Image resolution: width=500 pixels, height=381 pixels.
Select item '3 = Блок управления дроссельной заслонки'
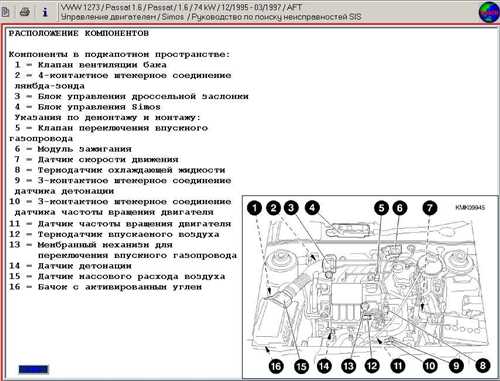point(132,96)
